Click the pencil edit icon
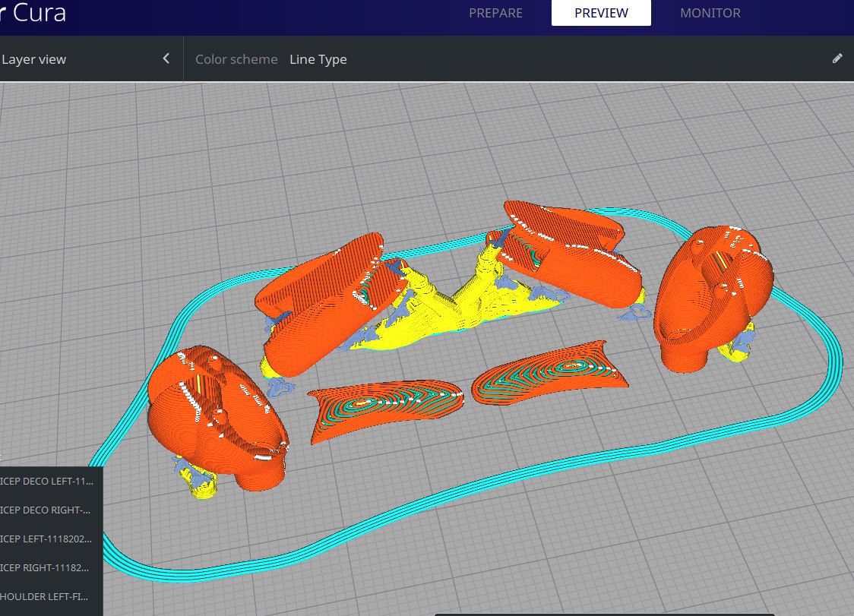 (837, 58)
